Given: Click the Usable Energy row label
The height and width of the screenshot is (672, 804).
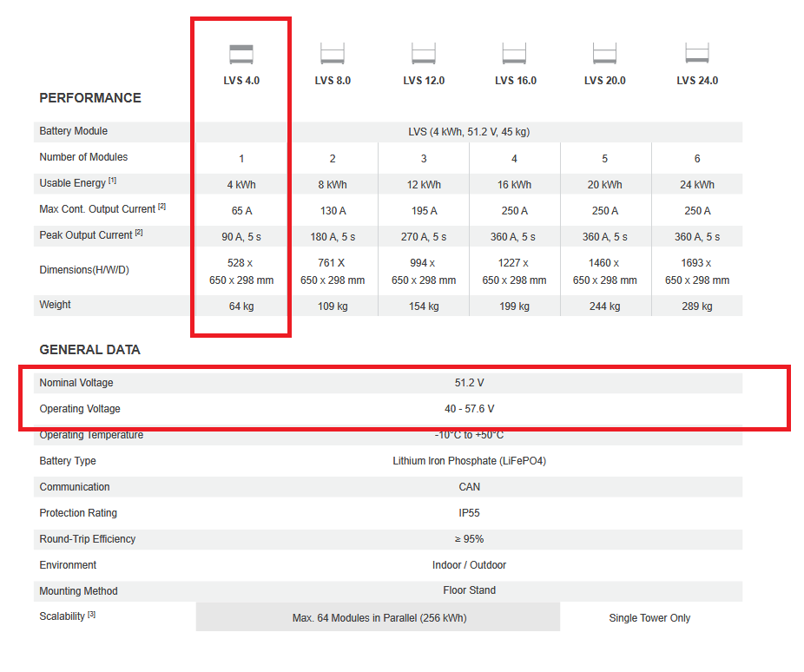Looking at the screenshot, I should 78,182.
